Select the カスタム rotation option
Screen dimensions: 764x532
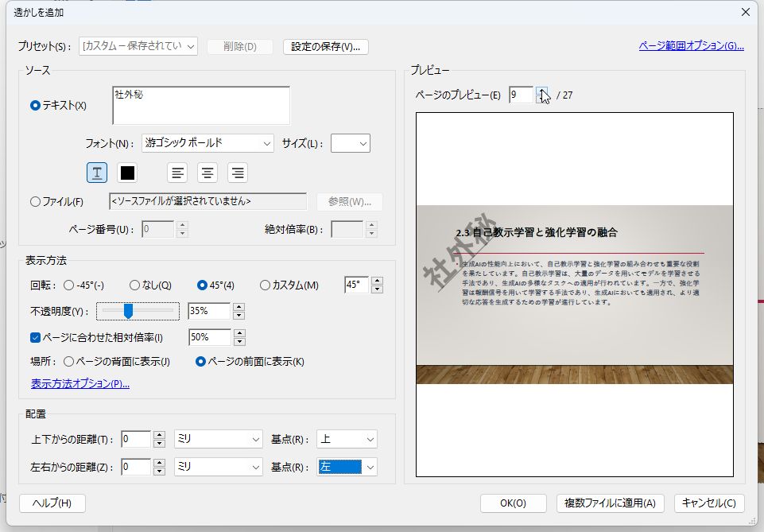tap(266, 285)
